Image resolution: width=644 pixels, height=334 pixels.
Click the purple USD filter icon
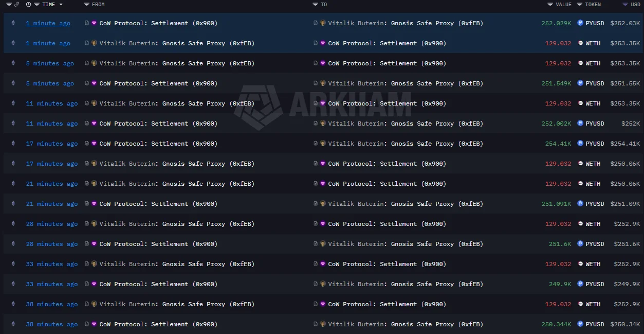[625, 5]
